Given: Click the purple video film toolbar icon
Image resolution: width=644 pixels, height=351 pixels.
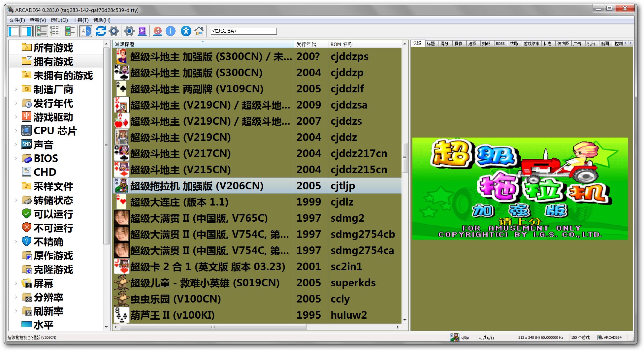Looking at the screenshot, I should (x=142, y=31).
